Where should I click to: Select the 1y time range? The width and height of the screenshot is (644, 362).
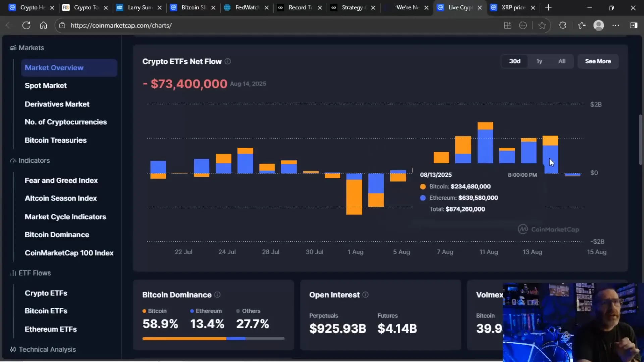click(x=539, y=61)
